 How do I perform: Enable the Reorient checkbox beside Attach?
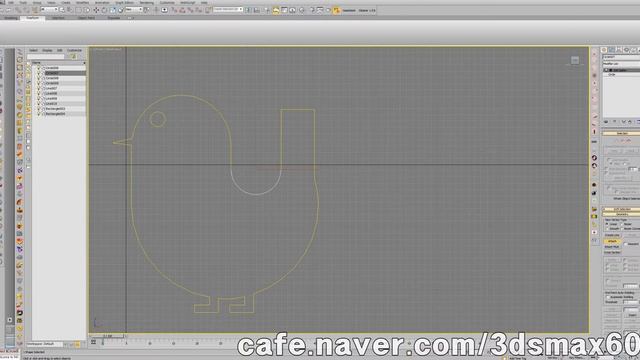click(x=626, y=244)
